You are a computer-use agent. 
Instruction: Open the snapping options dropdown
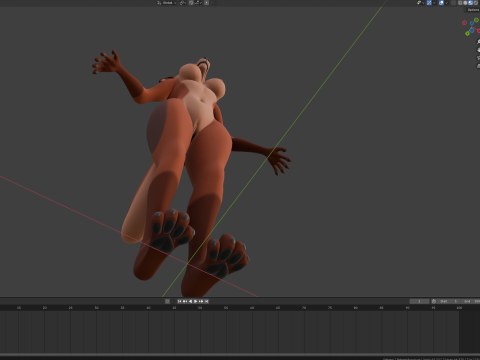pyautogui.click(x=198, y=3)
